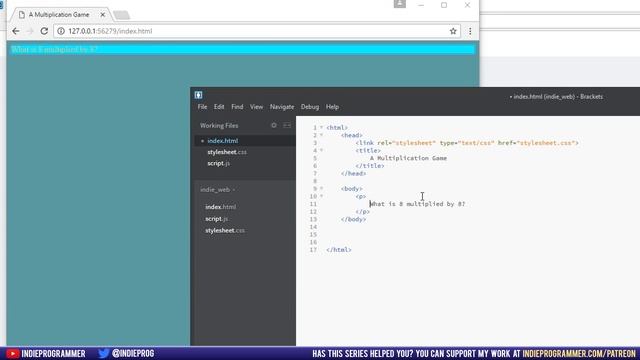Click the site info icon in address bar
This screenshot has height=360, width=640.
61,31
